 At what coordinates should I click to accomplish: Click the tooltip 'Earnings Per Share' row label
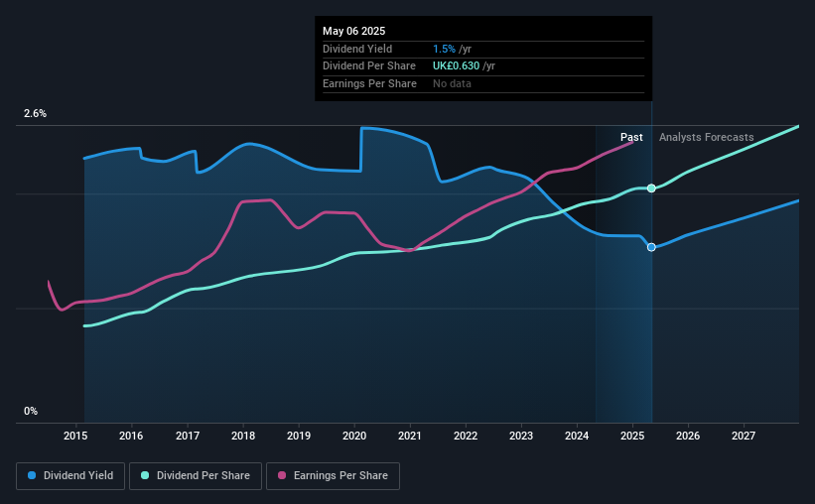click(369, 83)
